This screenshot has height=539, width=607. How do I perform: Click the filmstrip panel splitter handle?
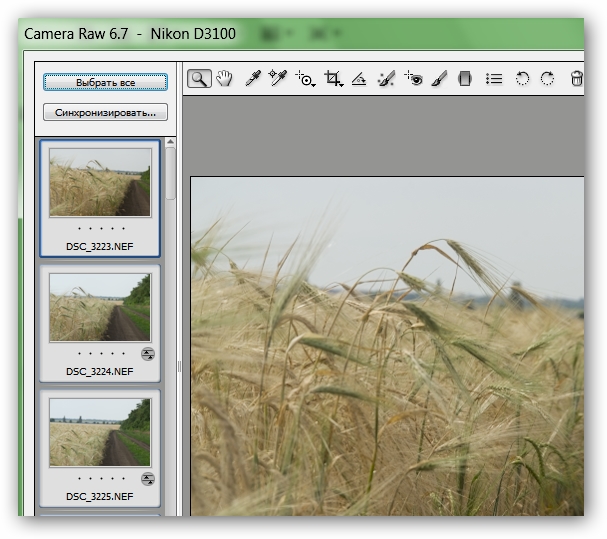coord(179,366)
